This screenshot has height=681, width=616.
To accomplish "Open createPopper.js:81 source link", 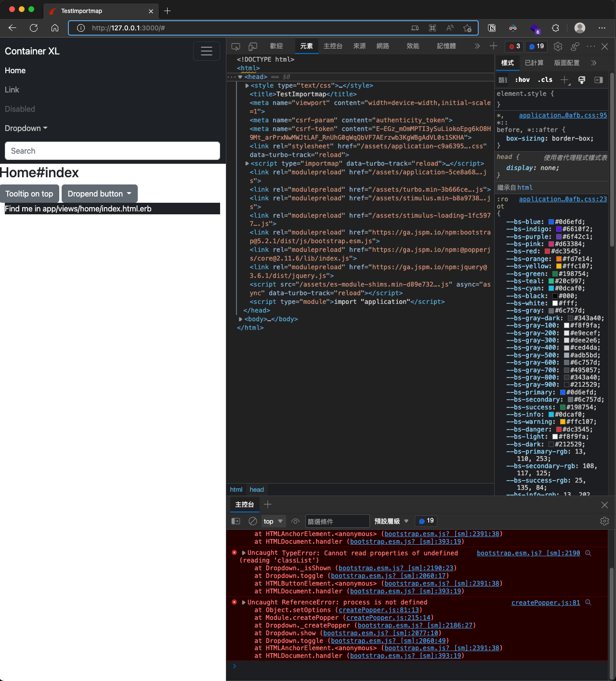I will 546,603.
